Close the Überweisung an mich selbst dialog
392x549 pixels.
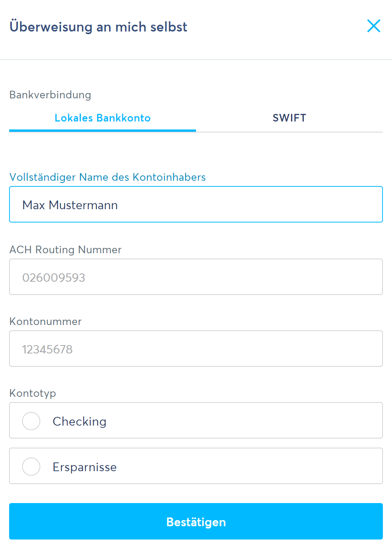click(x=374, y=26)
